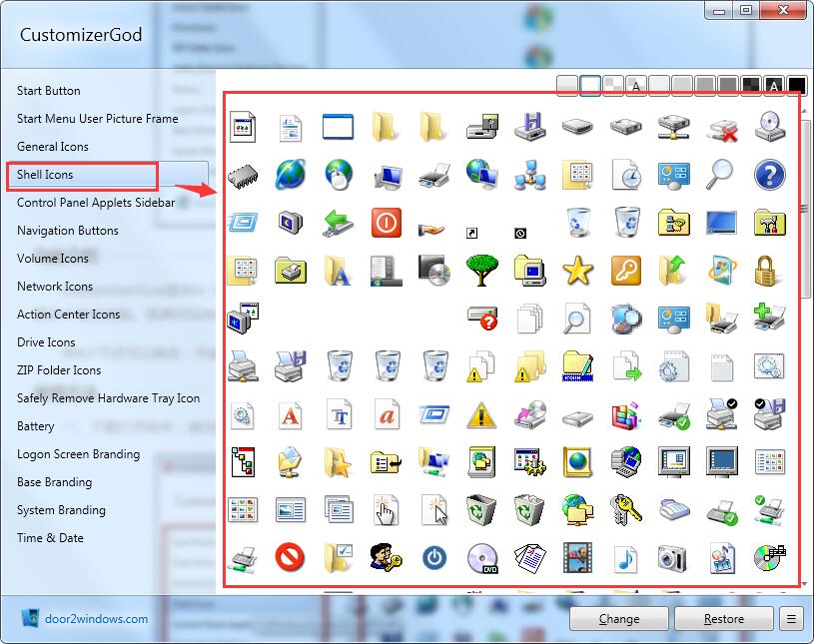This screenshot has width=814, height=644.
Task: Select the fonts folder with letter A icon
Action: pos(338,271)
